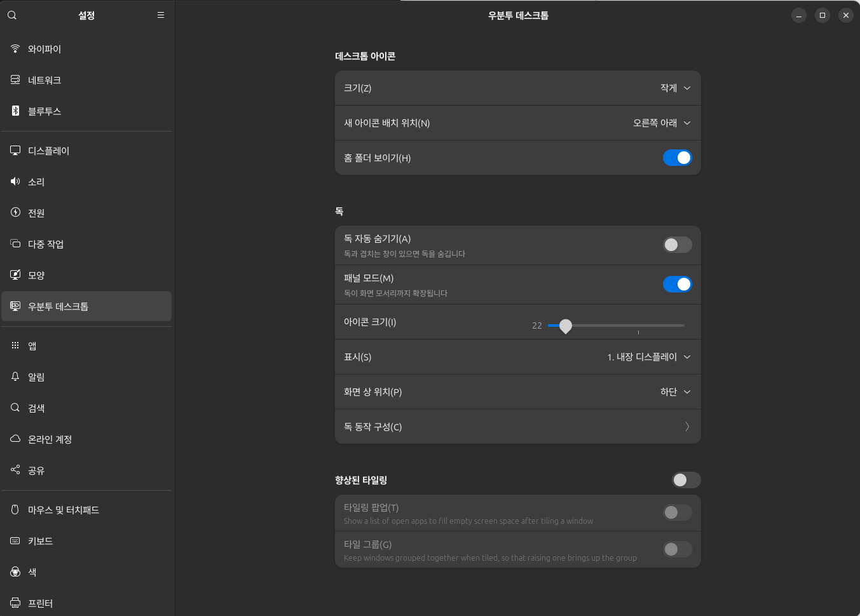The width and height of the screenshot is (860, 616).
Task: Click the Wi-Fi icon beside 와이파이
Action: 15,49
